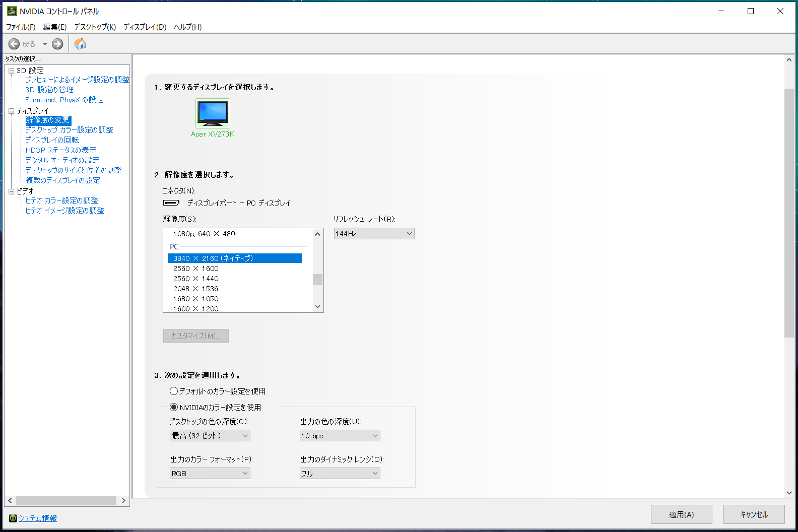Open HDCP ステータスの表示
The width and height of the screenshot is (798, 532).
pos(61,150)
